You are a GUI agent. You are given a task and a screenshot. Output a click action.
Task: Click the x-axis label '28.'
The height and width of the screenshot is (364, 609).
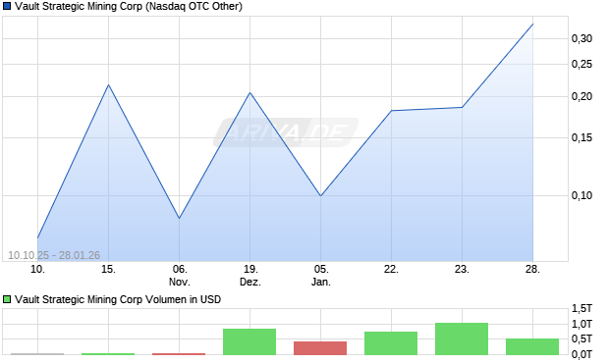coord(532,269)
